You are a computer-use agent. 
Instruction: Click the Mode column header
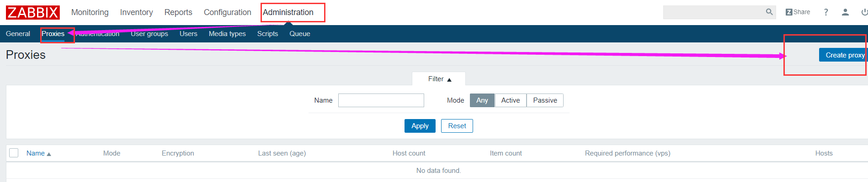click(112, 153)
